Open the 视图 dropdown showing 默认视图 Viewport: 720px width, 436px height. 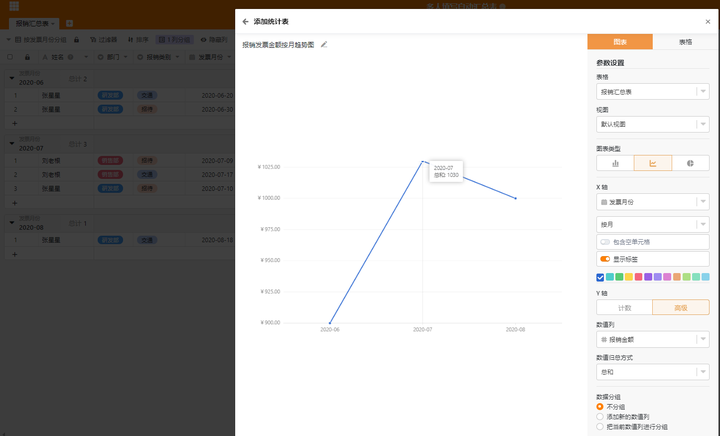point(652,124)
